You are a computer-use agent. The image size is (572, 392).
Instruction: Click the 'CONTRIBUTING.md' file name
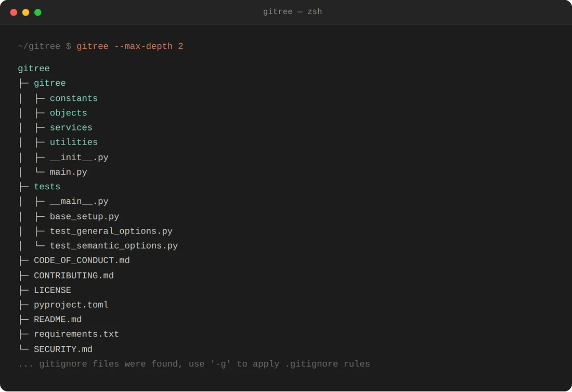(74, 276)
